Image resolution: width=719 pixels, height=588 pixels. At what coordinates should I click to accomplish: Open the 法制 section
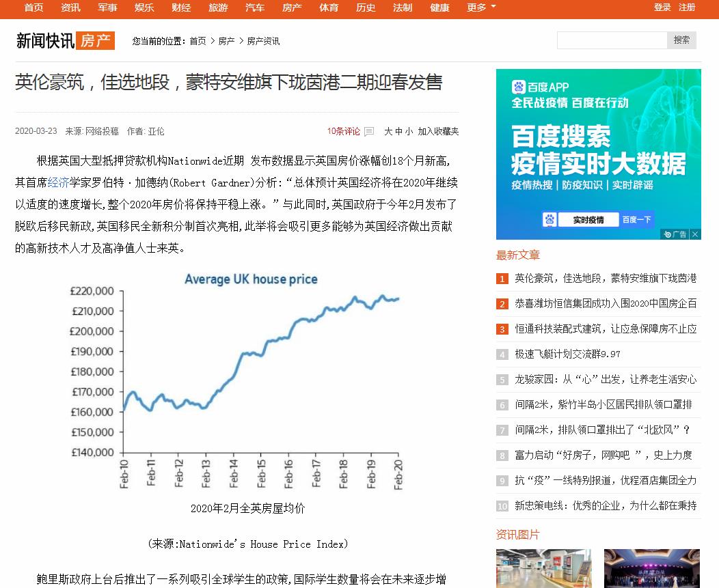403,8
